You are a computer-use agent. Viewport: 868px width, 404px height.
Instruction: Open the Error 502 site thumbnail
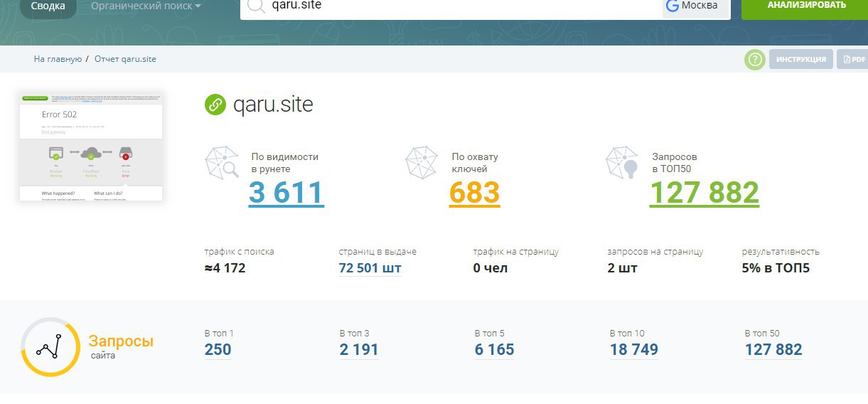(x=92, y=147)
